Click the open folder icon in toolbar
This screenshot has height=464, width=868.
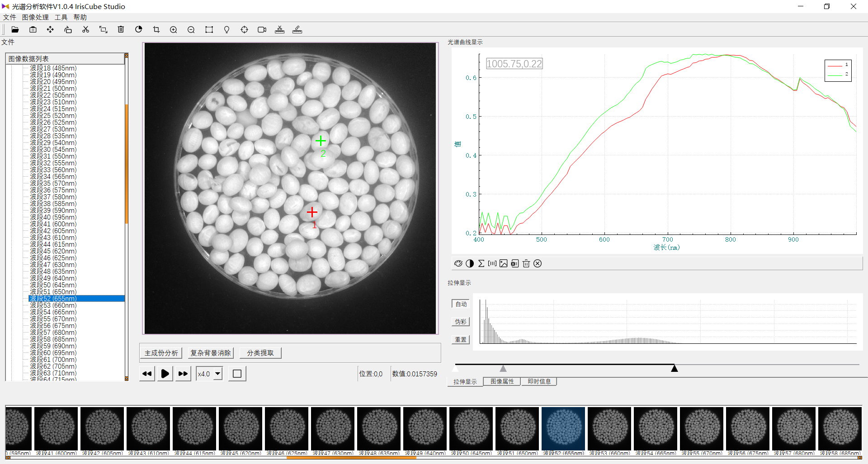point(15,30)
